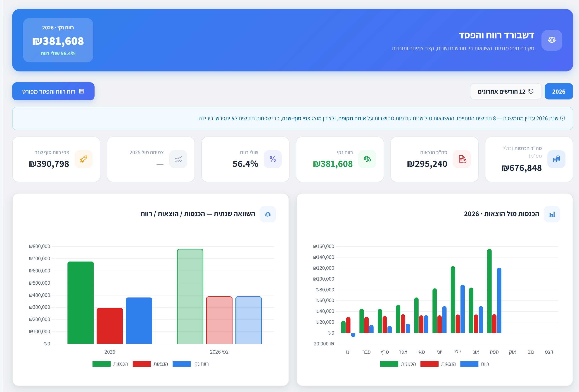Select the 2026 year tab
This screenshot has height=392, width=579.
559,91
